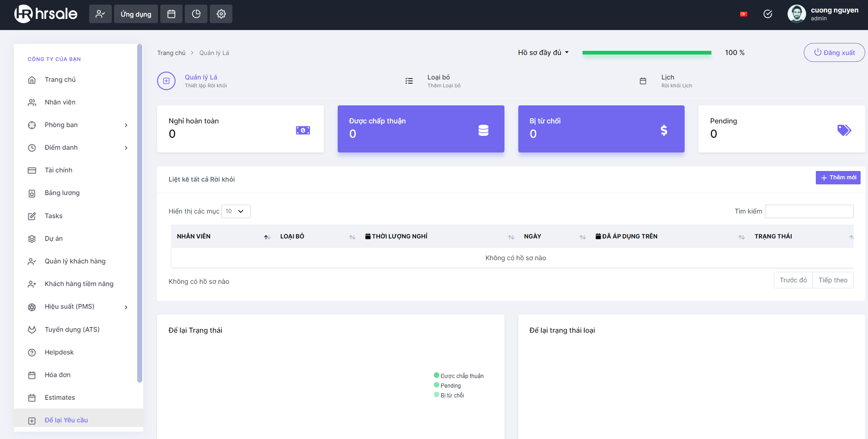Open the checkmark todo icon near profile

click(768, 14)
